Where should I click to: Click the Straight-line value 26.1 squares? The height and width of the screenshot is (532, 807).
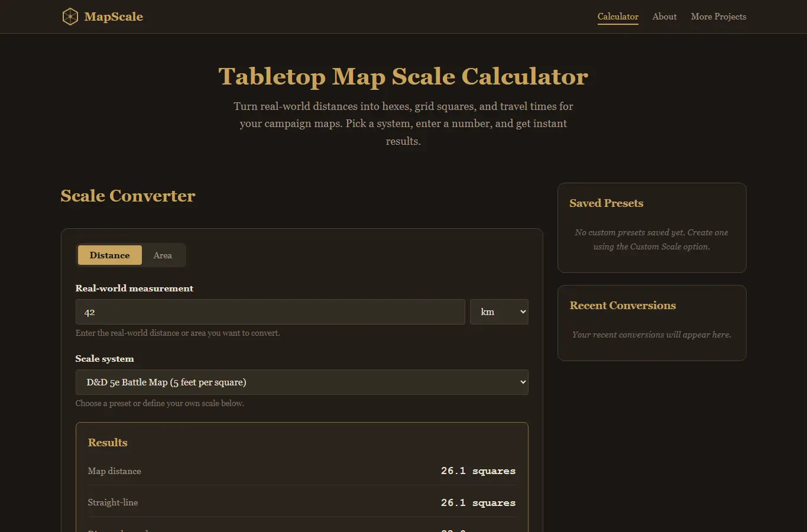point(478,503)
